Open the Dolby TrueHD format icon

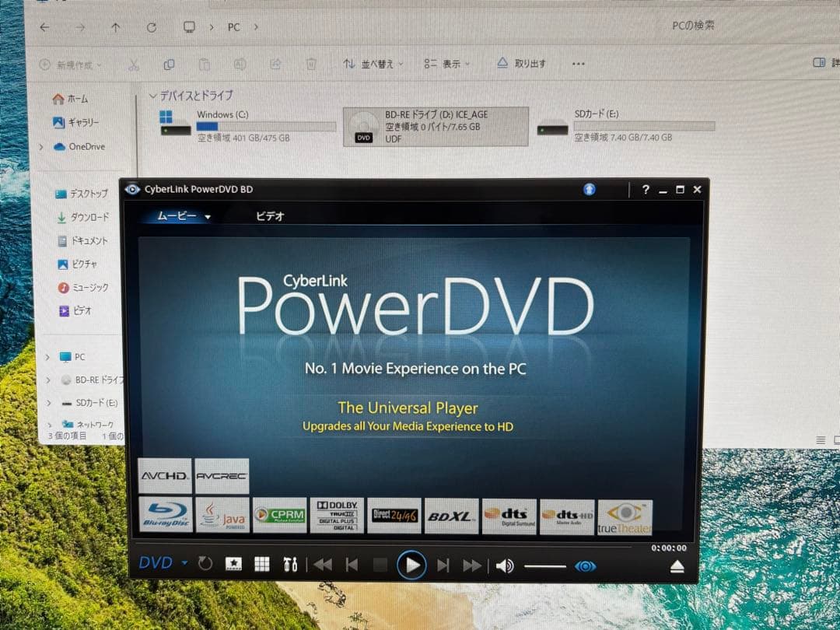[338, 515]
